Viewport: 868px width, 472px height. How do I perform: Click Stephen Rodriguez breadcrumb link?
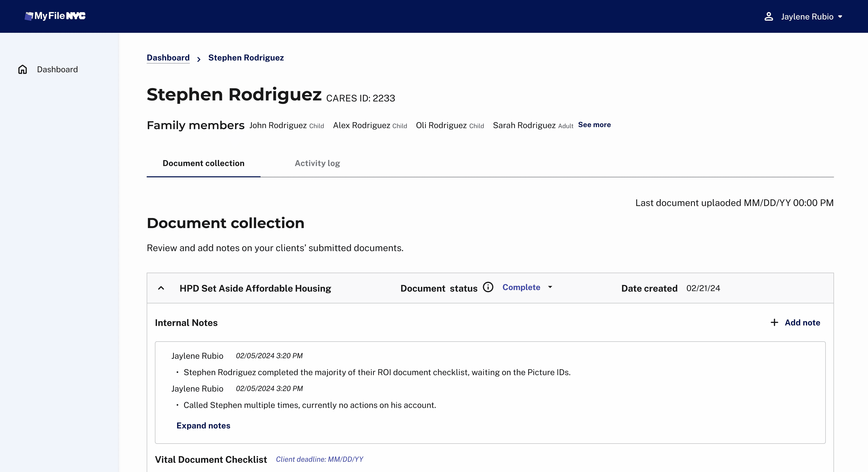[x=246, y=58]
